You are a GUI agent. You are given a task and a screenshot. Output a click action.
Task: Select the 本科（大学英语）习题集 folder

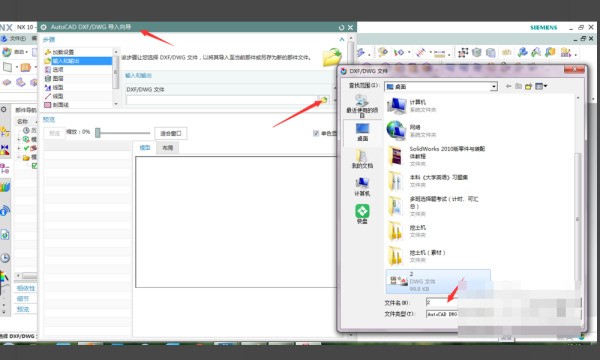click(x=428, y=181)
